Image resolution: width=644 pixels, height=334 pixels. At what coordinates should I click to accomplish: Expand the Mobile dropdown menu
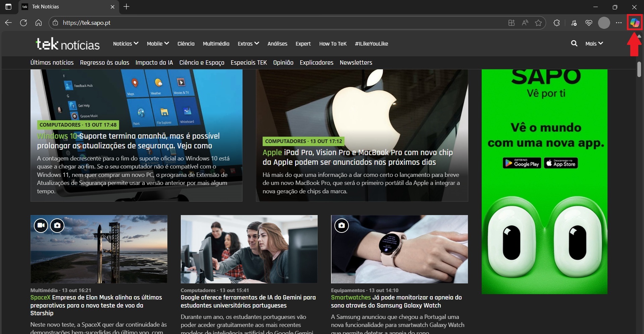coord(158,44)
